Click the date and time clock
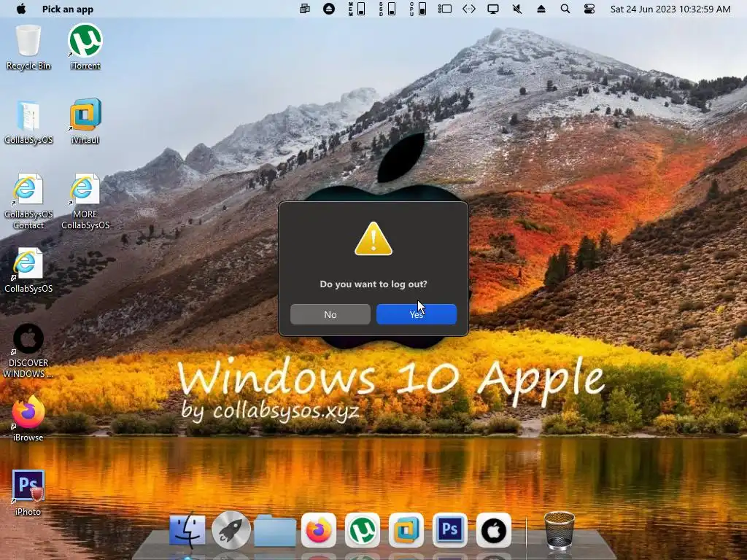The image size is (747, 560). (670, 9)
